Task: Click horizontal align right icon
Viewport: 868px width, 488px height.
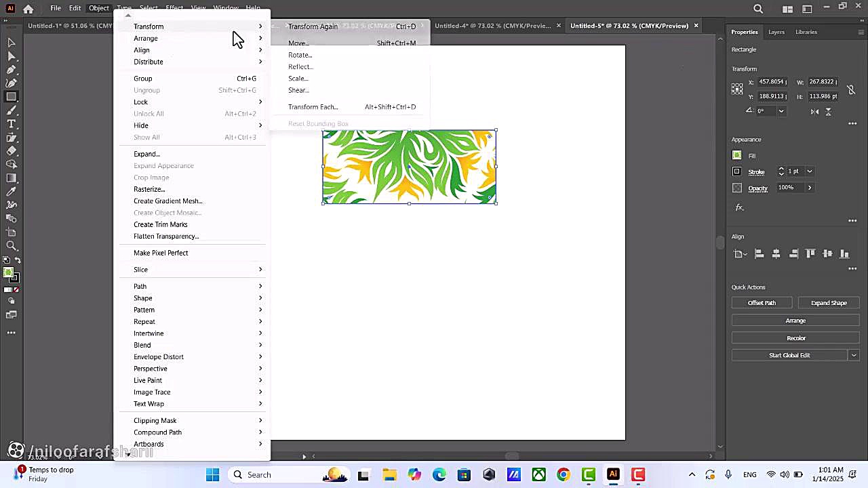Action: coord(793,253)
